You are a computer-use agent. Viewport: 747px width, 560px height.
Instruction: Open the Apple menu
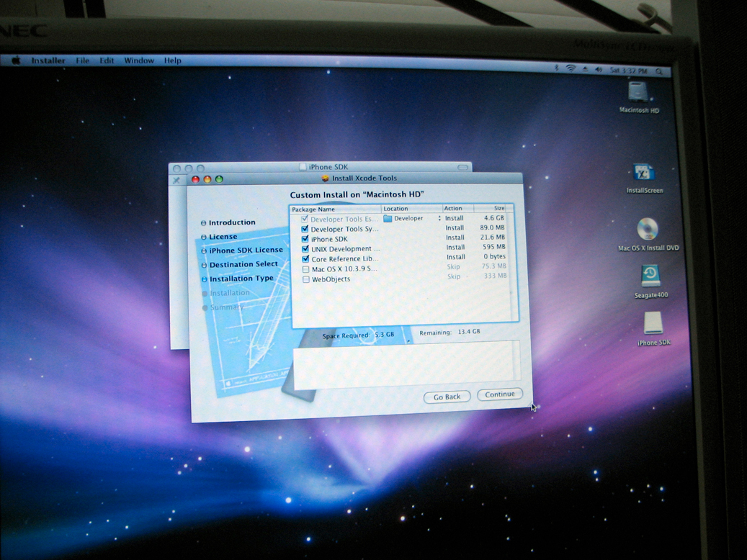click(x=17, y=60)
